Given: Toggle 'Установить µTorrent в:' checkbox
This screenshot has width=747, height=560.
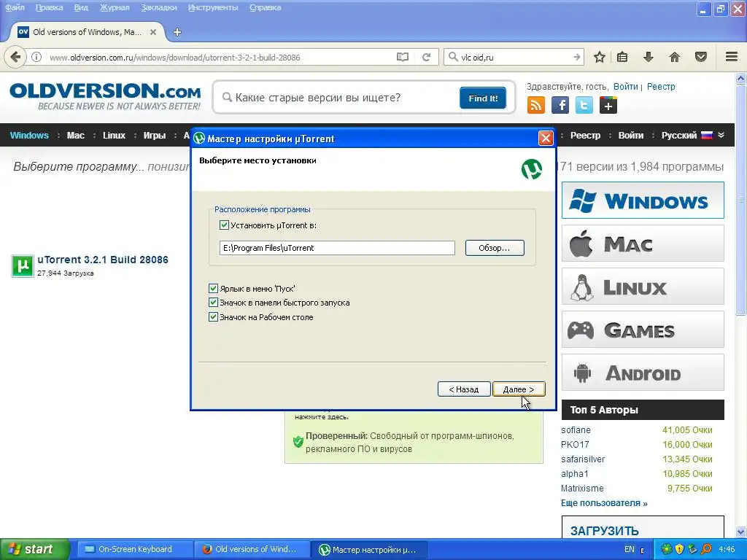Looking at the screenshot, I should [224, 225].
